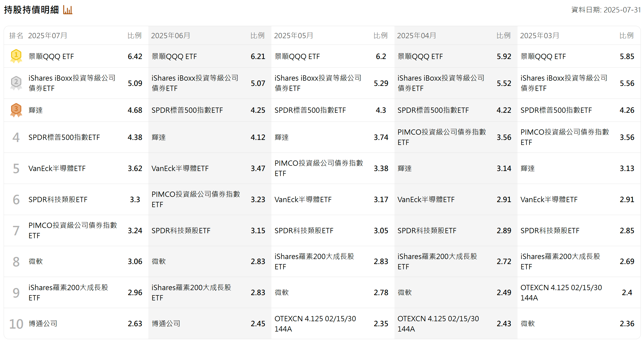The height and width of the screenshot is (341, 644).
Task: Select the gold rank 1 medal icon
Action: tap(16, 56)
